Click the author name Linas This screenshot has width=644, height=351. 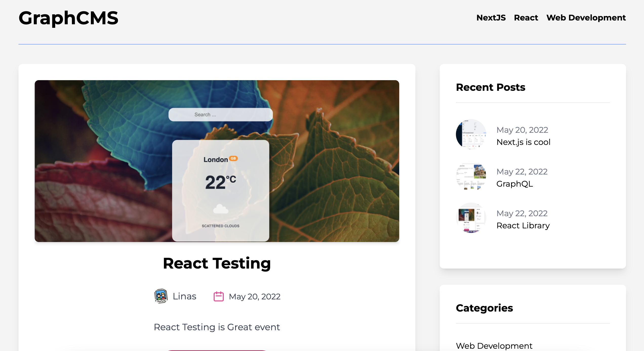pos(184,296)
